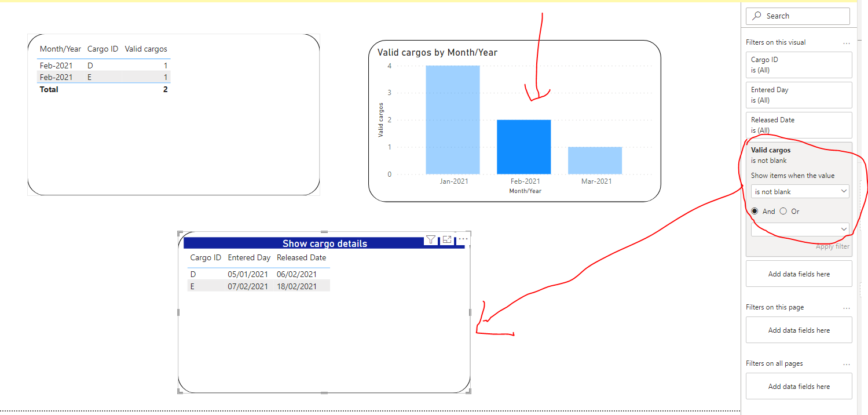
Task: Click the 'Valid cargos by Month/Year' chart title
Action: 437,52
